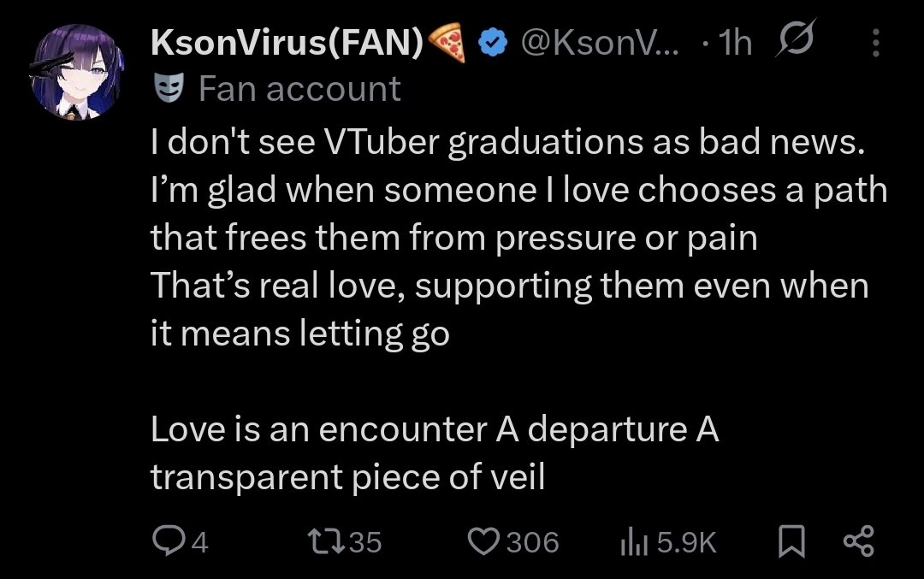This screenshot has height=579, width=924.
Task: Open the @KsonV... handle link
Action: point(600,43)
